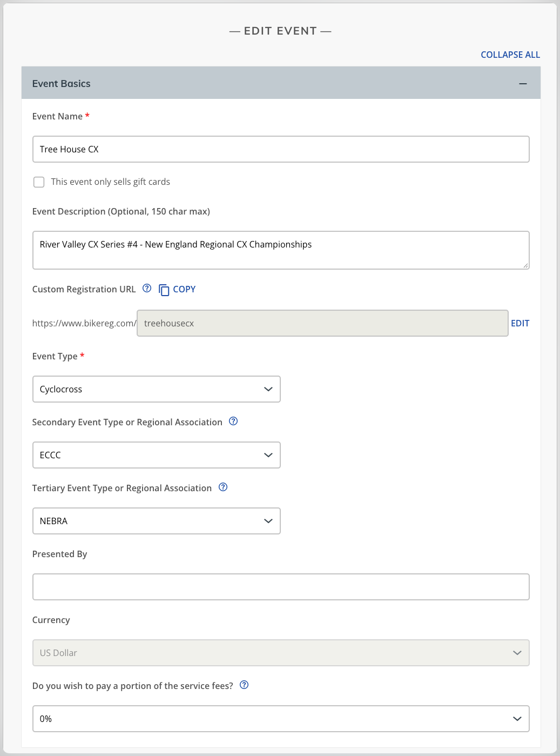Open help for Custom Registration URL
The image size is (560, 756).
pos(147,289)
